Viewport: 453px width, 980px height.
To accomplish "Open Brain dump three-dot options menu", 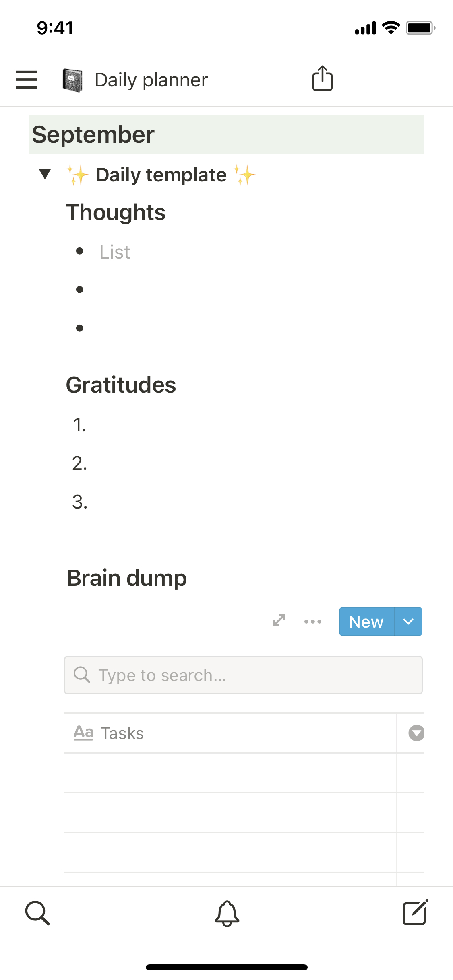I will point(312,622).
